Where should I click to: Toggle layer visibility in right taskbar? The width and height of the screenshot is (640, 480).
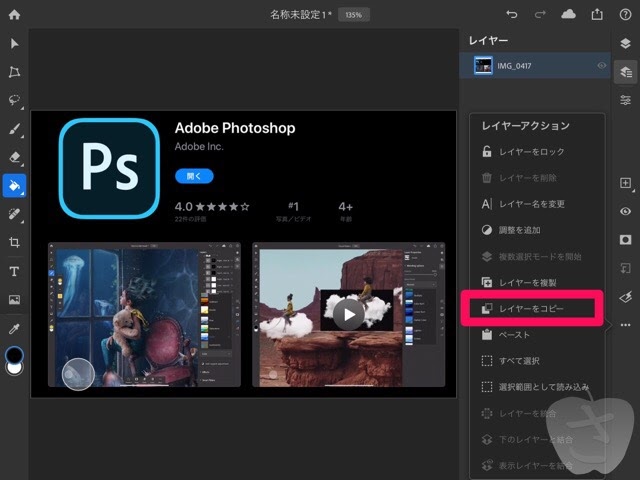(x=625, y=211)
